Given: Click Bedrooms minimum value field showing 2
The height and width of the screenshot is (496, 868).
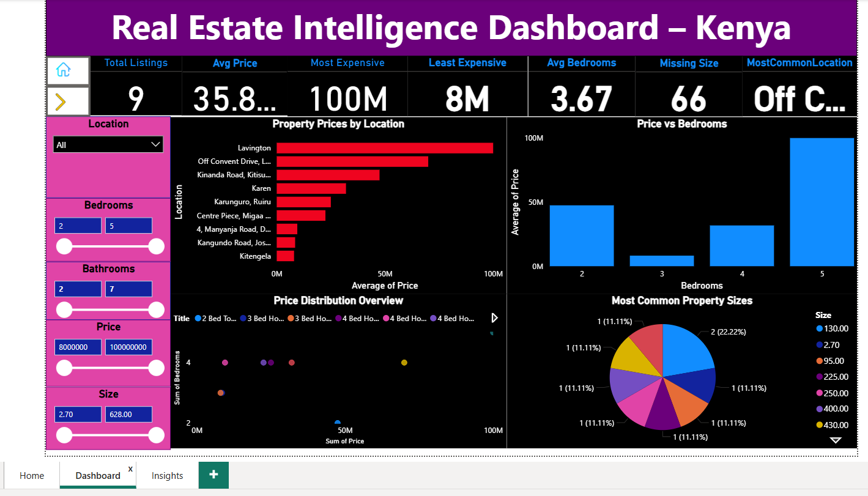Looking at the screenshot, I should tap(78, 226).
